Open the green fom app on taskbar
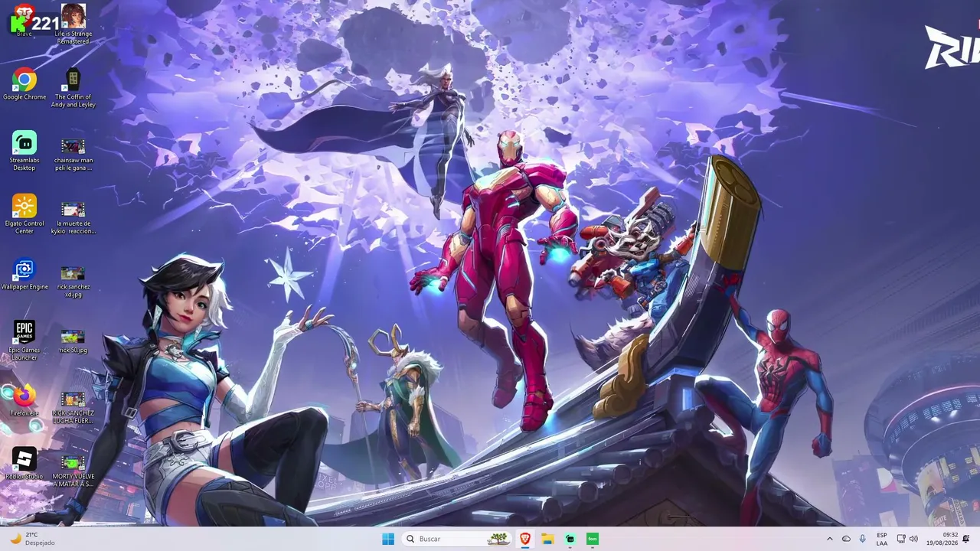This screenshot has height=551, width=980. click(x=592, y=539)
